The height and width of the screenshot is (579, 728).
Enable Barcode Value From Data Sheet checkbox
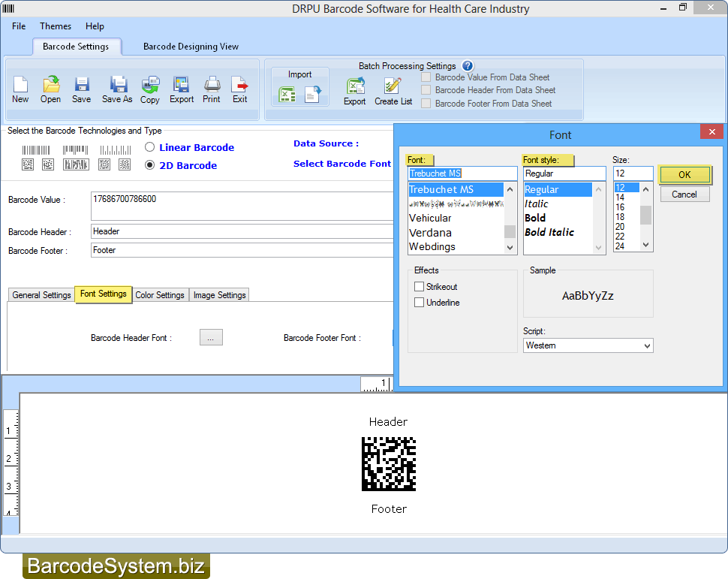coord(426,77)
